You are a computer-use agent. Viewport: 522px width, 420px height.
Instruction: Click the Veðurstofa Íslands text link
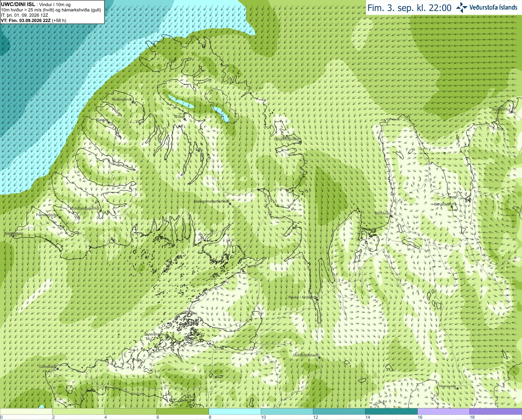point(493,7)
